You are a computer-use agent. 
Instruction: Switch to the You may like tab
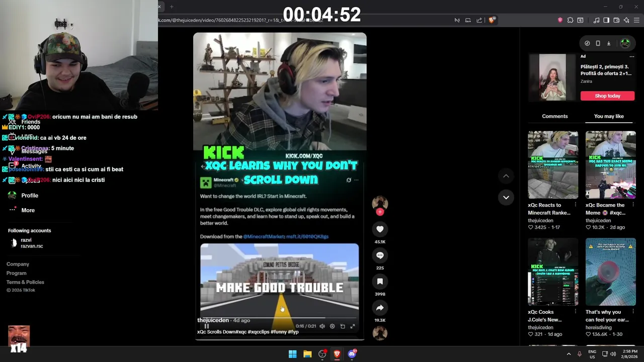pos(609,116)
